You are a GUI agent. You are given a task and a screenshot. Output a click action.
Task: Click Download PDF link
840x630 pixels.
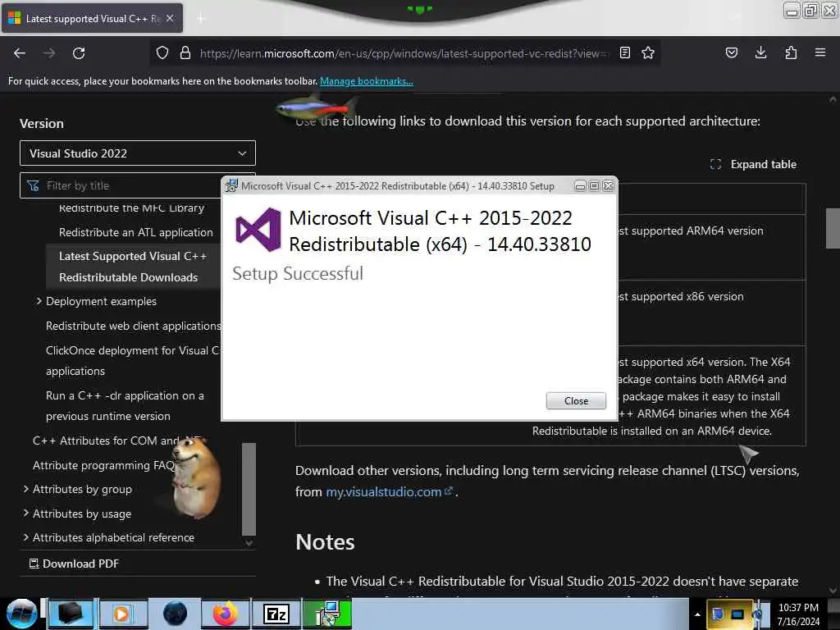click(73, 564)
